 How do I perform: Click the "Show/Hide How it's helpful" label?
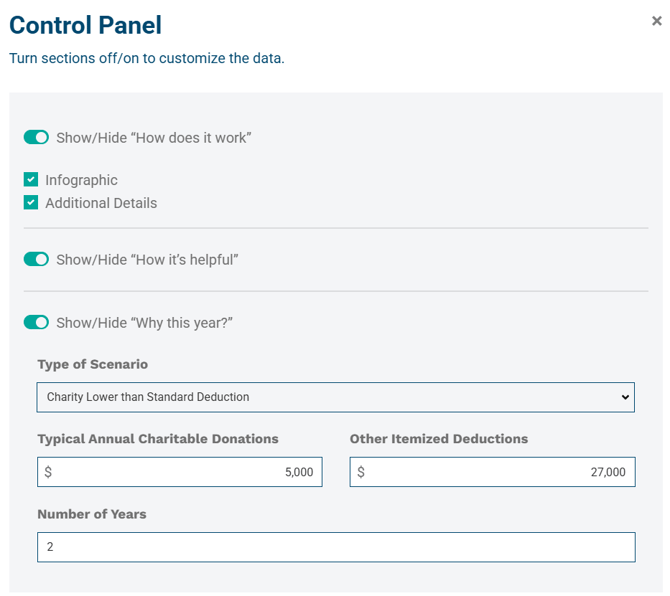[147, 259]
